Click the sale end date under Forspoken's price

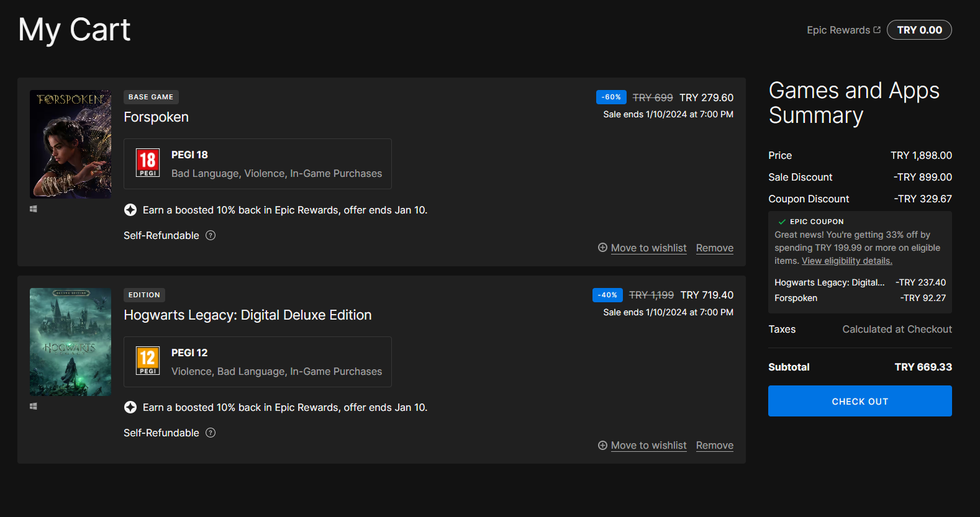[x=668, y=114]
